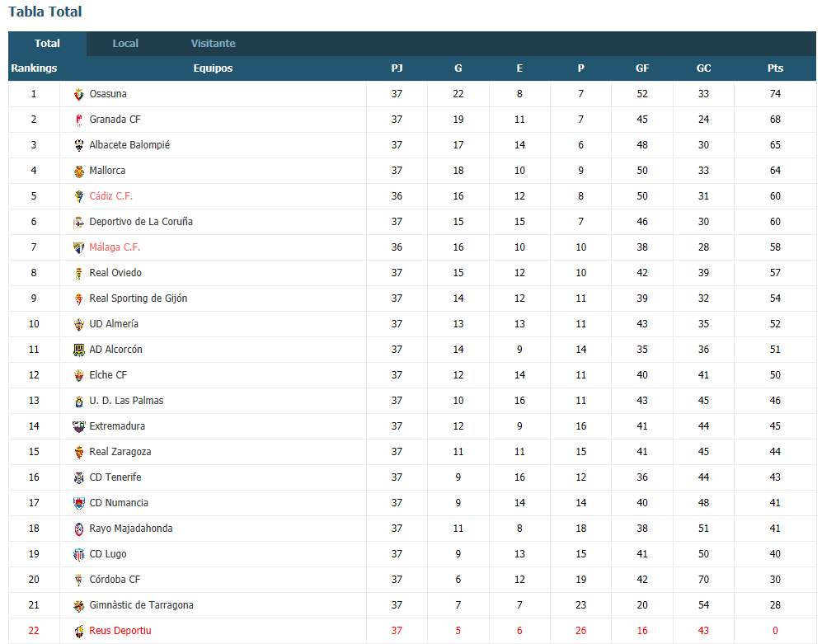
Task: Click the Pts column header
Action: pyautogui.click(x=775, y=68)
